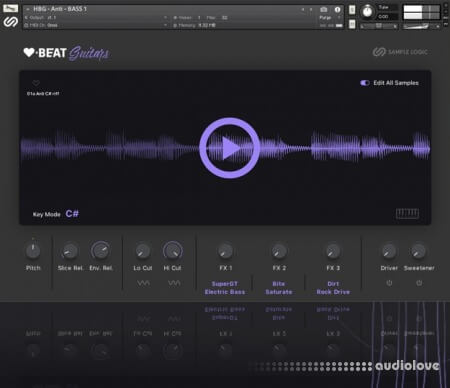Change the Key Mode C# value
Viewport: 450px width, 388px height.
(72, 214)
